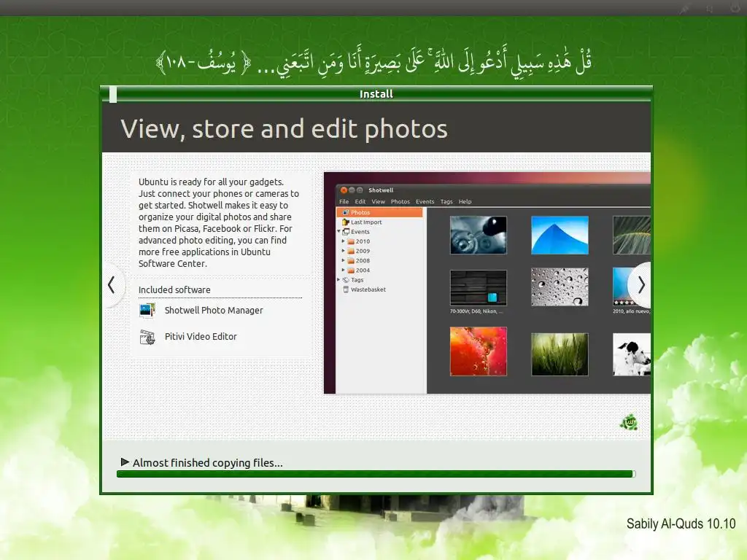Open the blue mountain thumbnail
This screenshot has width=747, height=560.
[560, 235]
